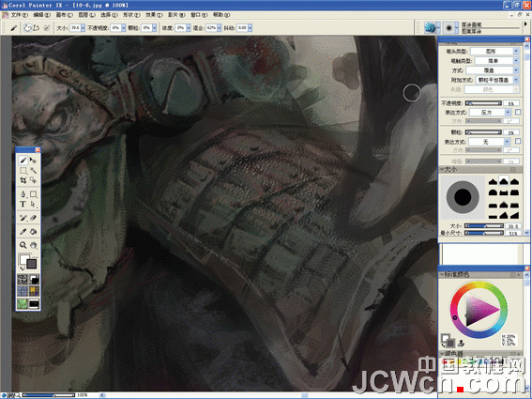Viewport: 532px width, 399px height.
Task: Select the Text tool
Action: coord(23,205)
